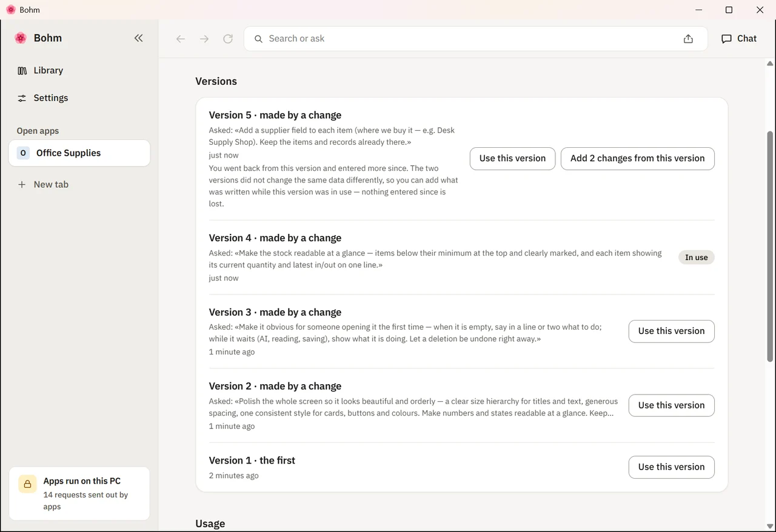Go back with the left arrow
The width and height of the screenshot is (776, 532).
pos(181,39)
